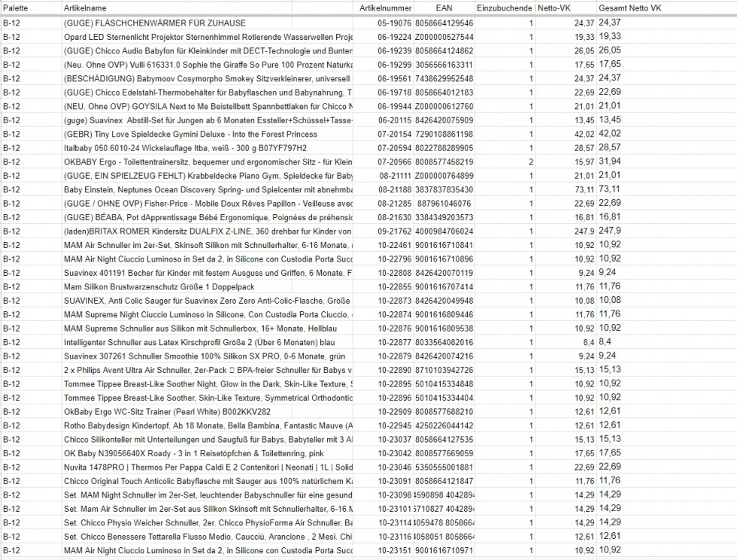This screenshot has height=560, width=737.
Task: Select EAN 8058664124862
Action: (x=444, y=51)
